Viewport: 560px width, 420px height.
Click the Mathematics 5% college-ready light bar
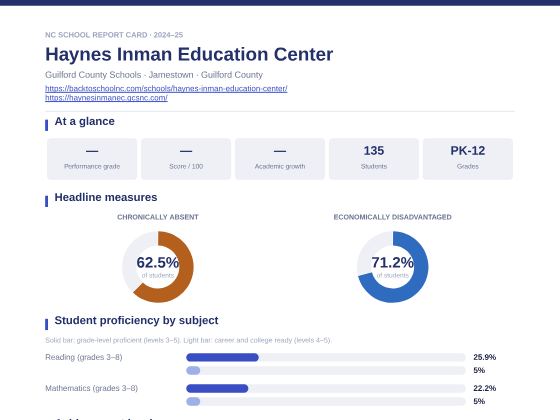tap(326, 401)
